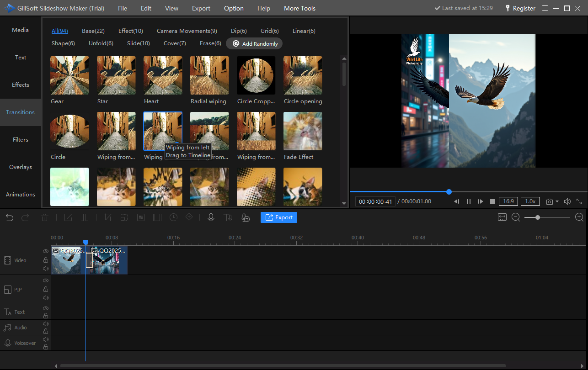Select the Slide(10) transition category
588x370 pixels.
tap(139, 43)
